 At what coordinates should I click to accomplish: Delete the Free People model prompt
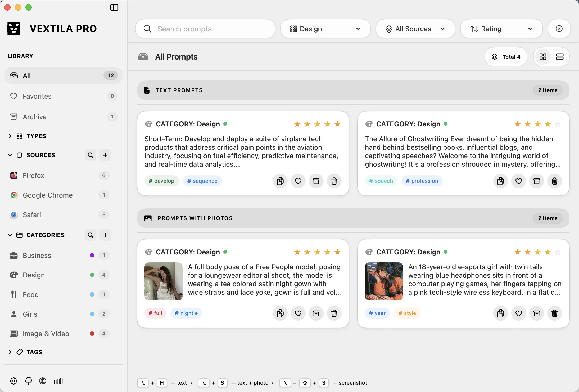click(334, 313)
